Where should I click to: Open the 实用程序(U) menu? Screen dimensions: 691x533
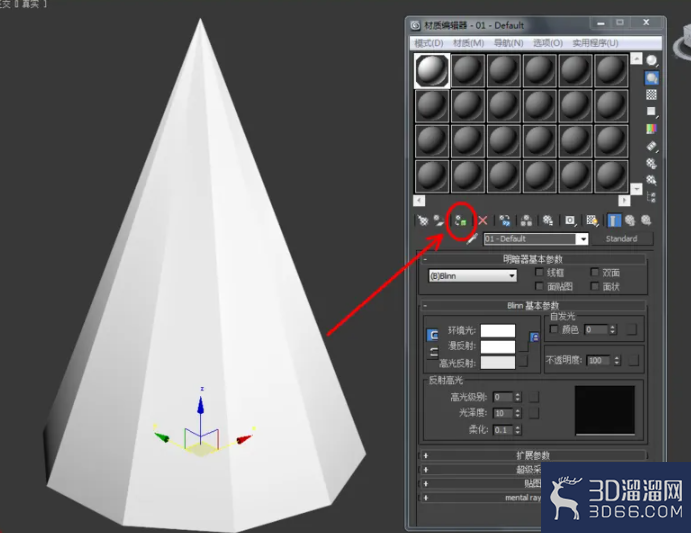pyautogui.click(x=595, y=43)
